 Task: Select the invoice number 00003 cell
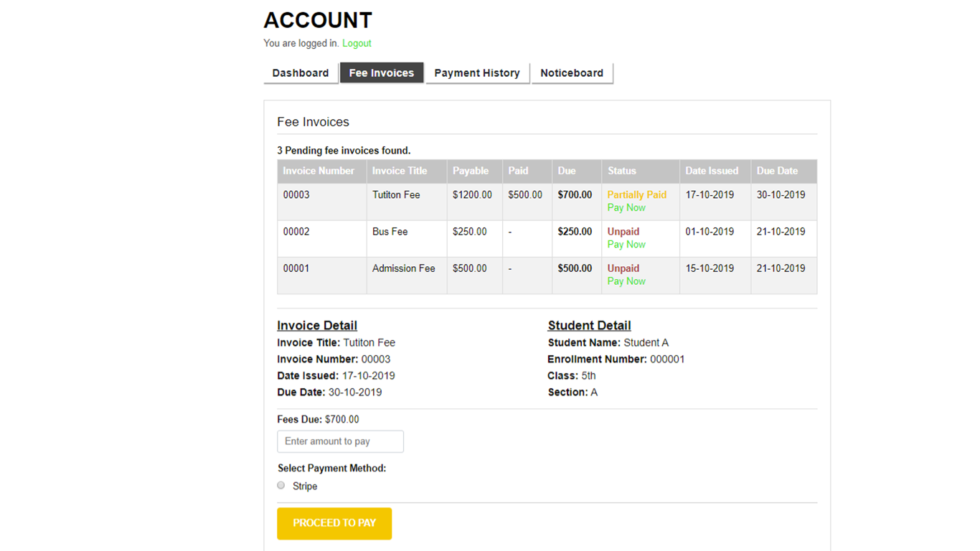click(x=296, y=195)
